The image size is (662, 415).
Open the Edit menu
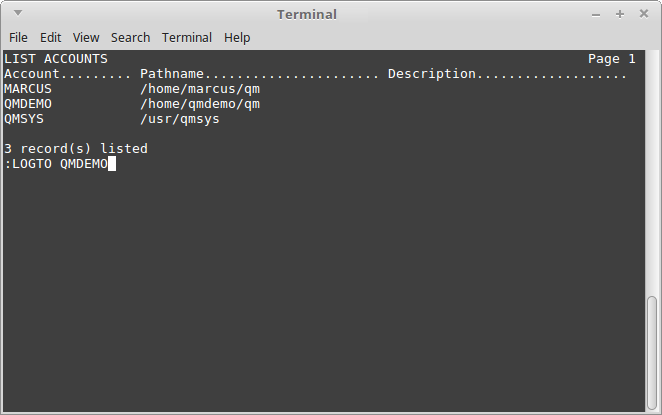click(51, 38)
